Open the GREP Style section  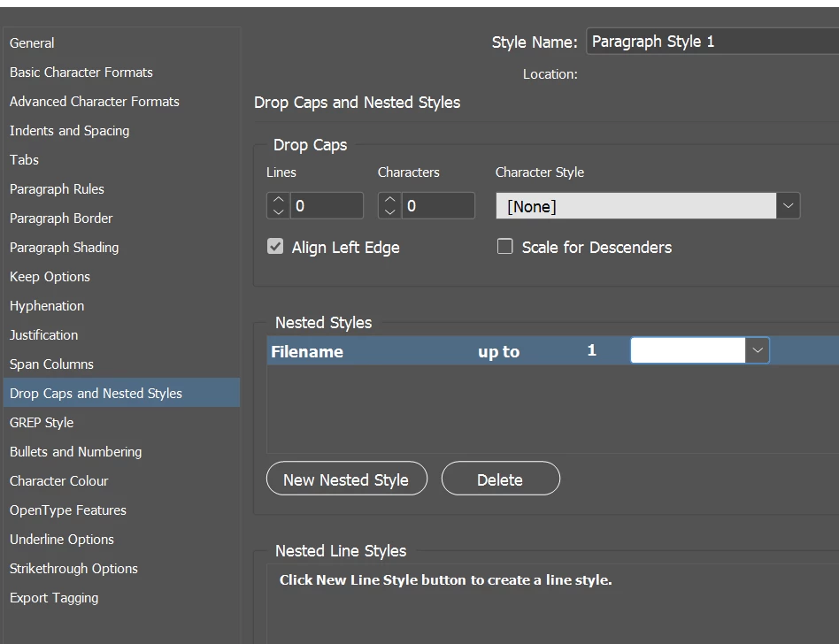click(42, 422)
